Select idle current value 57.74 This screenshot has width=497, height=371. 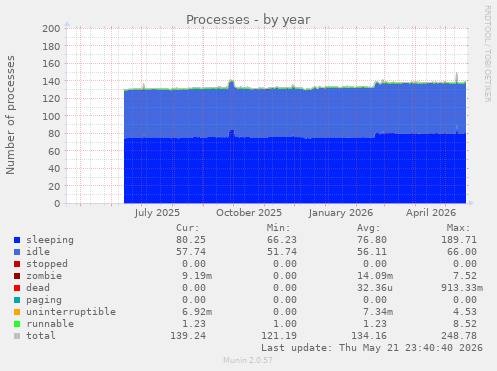click(x=191, y=252)
